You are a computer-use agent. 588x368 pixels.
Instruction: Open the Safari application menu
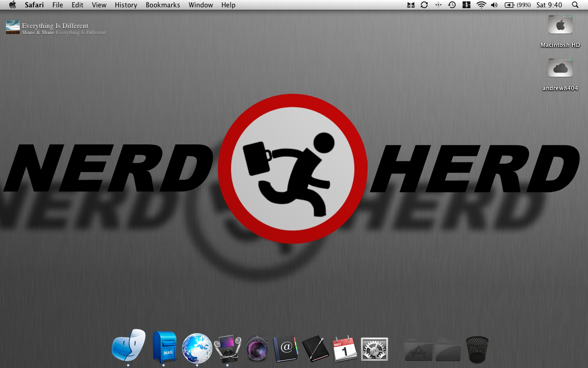(34, 5)
